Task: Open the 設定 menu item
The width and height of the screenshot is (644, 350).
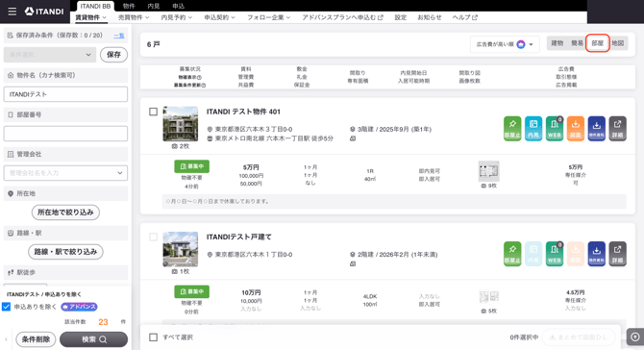Action: (x=401, y=17)
